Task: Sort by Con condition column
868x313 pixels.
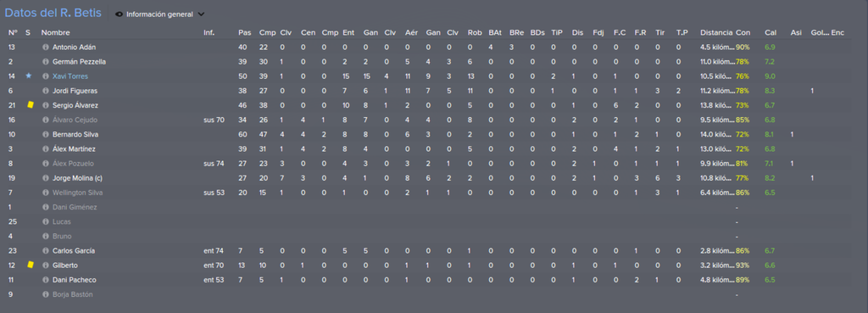Action: 743,33
